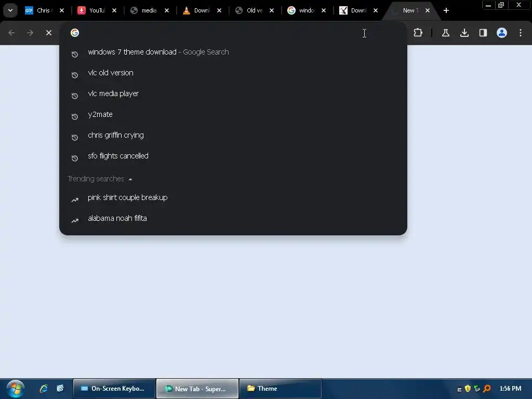Open the On-Screen Keyboard taskbar button
The width and height of the screenshot is (532, 399).
tap(114, 389)
